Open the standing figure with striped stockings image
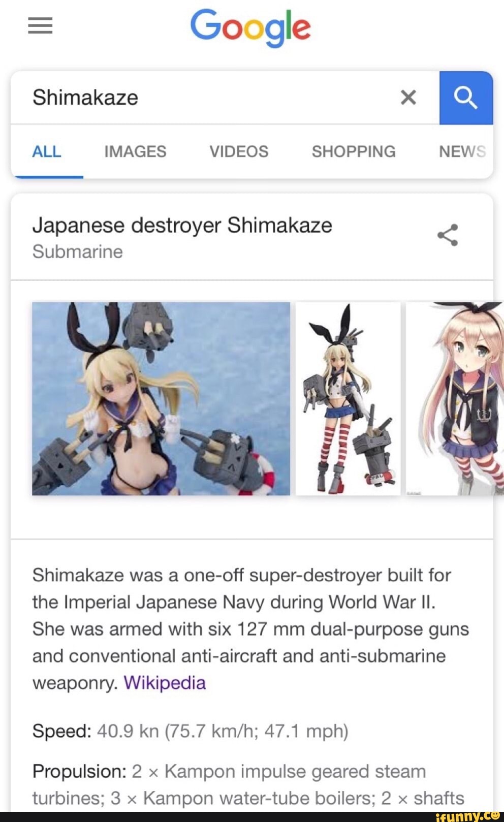Viewport: 504px width, 822px height. click(x=348, y=398)
